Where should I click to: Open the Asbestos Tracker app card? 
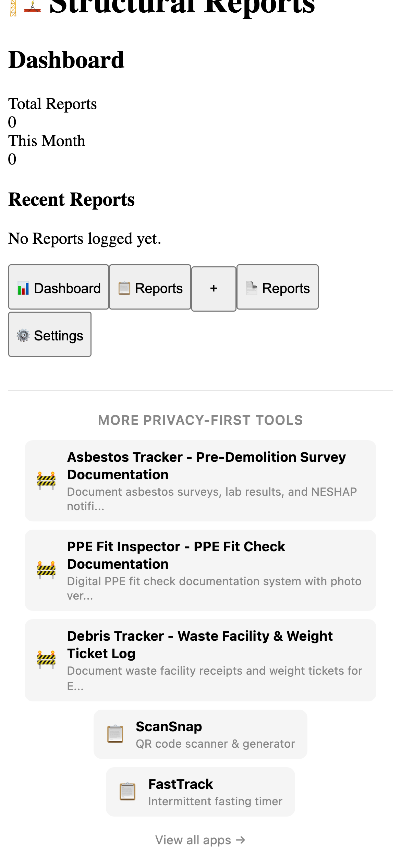point(200,480)
